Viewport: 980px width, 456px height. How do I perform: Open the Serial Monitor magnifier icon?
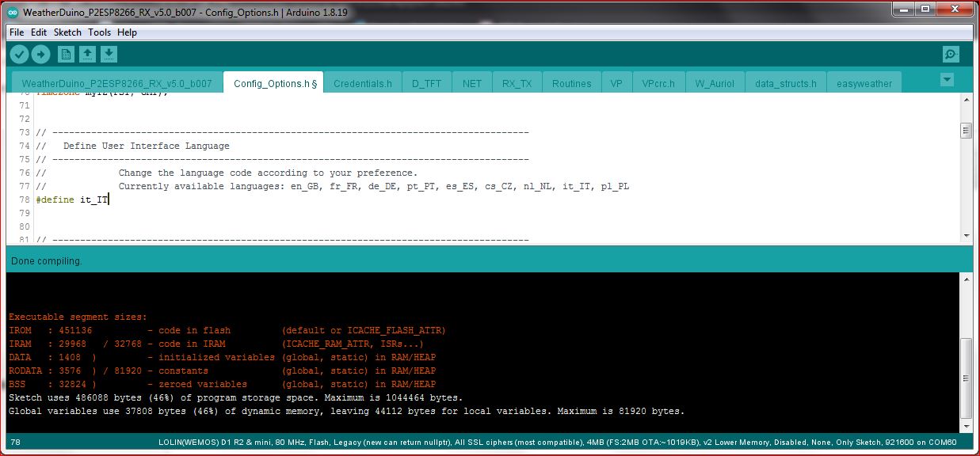click(951, 55)
